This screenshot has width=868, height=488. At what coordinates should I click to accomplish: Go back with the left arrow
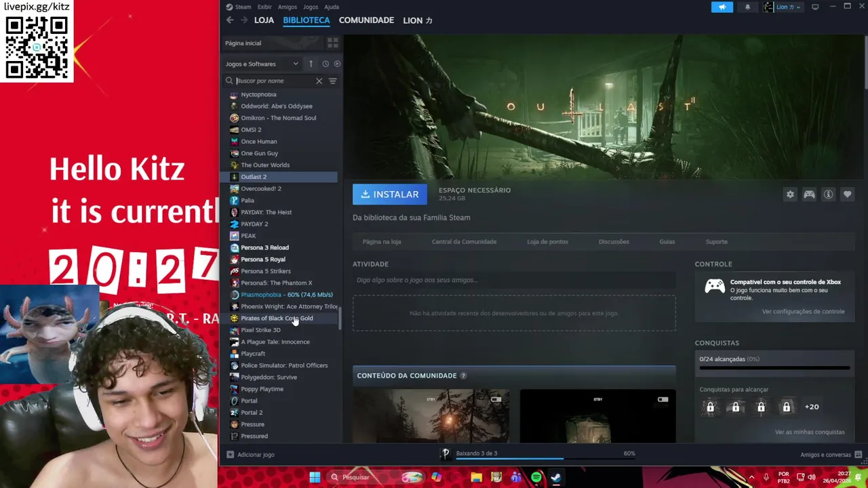pos(230,20)
